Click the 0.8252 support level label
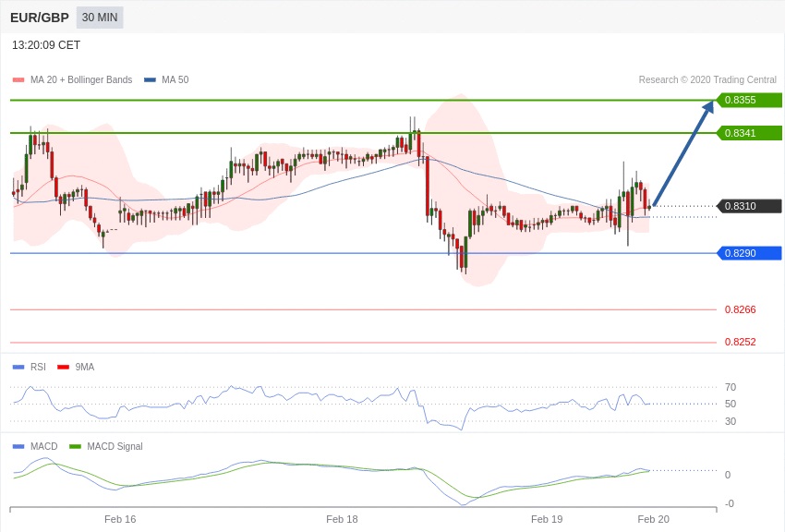The image size is (785, 532). (740, 343)
